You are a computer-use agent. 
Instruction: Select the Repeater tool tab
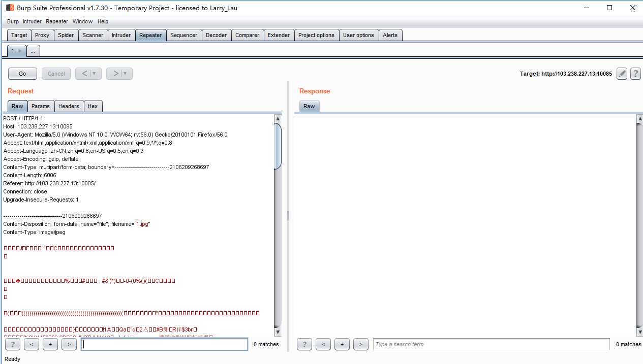click(x=150, y=35)
